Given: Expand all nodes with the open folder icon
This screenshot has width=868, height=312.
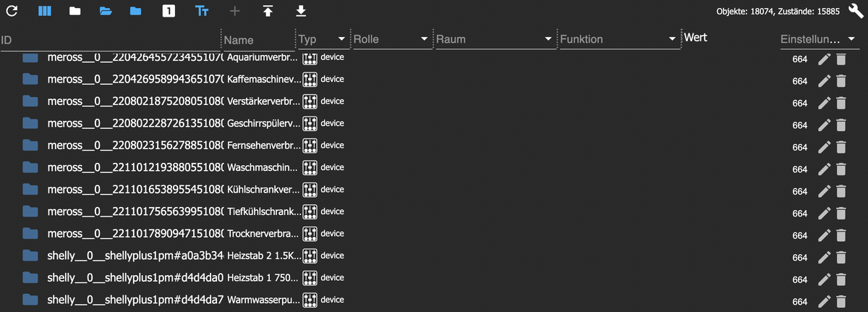Looking at the screenshot, I should [x=106, y=11].
